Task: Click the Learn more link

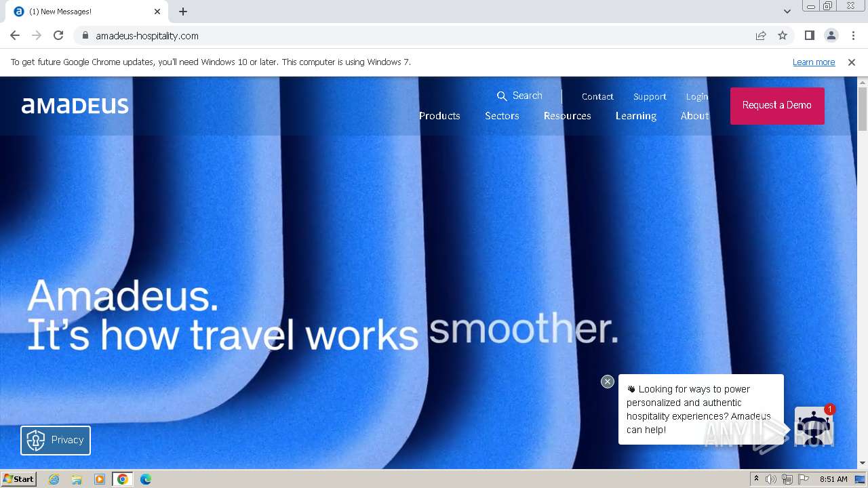Action: click(814, 62)
